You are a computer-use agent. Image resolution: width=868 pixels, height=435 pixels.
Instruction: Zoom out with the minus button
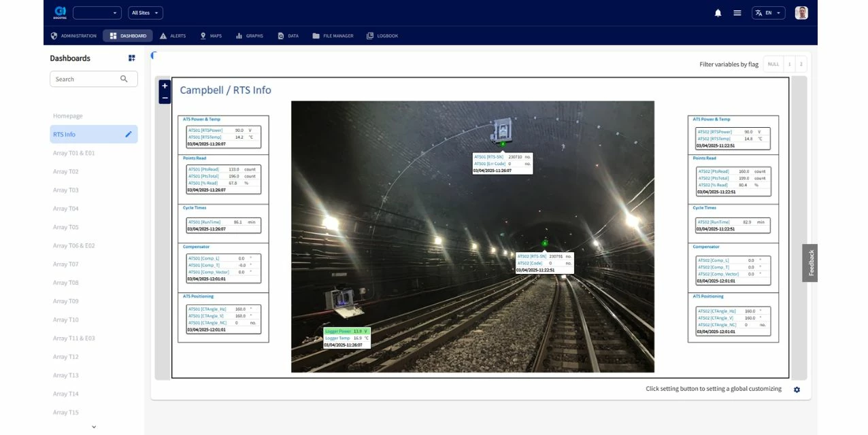(x=165, y=98)
